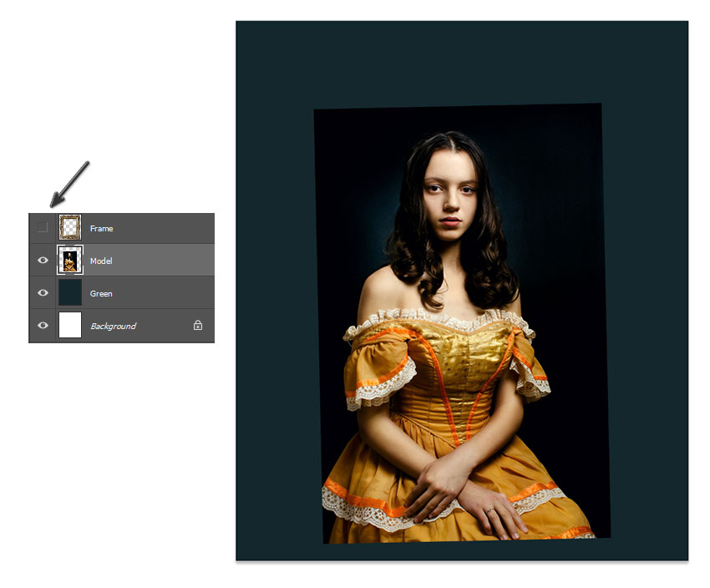
Task: Hide the Model layer
Action: pyautogui.click(x=43, y=260)
